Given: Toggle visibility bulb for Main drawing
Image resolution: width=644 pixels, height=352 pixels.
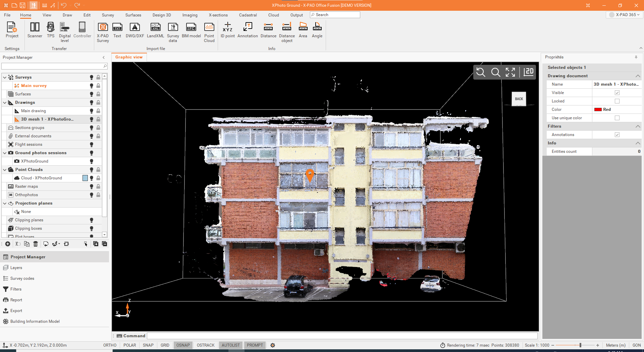Looking at the screenshot, I should 91,111.
